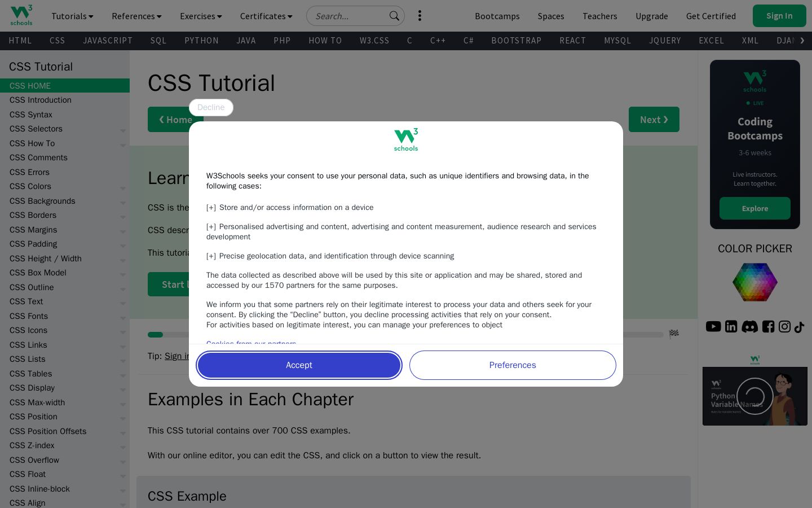Select PYTHON in the topic bar
The image size is (812, 508).
[x=201, y=41]
